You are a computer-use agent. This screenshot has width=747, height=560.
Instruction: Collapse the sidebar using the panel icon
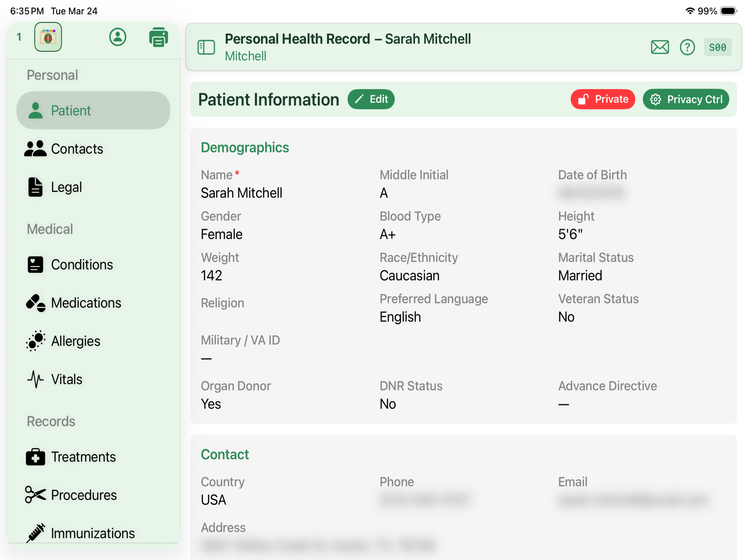206,47
